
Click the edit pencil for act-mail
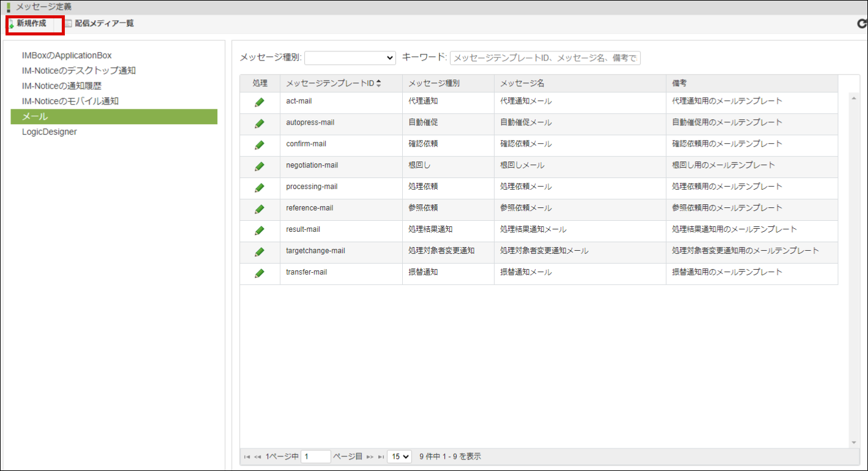coord(260,102)
